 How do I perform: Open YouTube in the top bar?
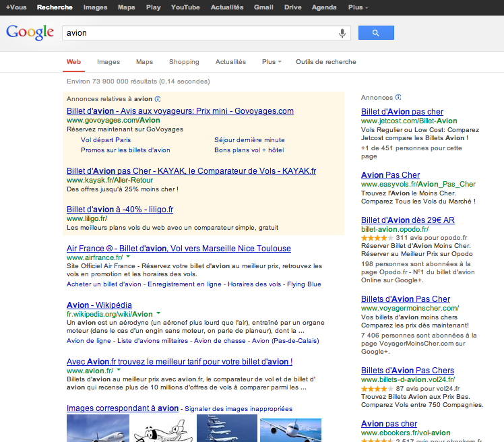tap(185, 7)
